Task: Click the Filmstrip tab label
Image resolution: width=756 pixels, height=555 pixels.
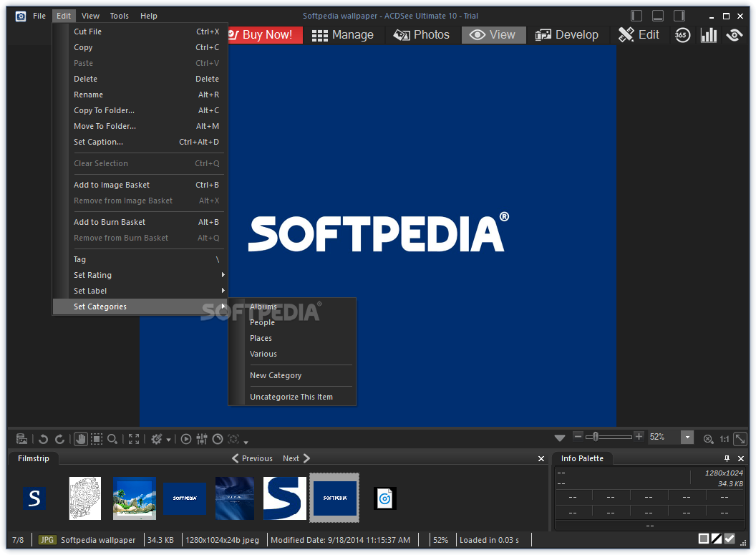Action: [33, 458]
